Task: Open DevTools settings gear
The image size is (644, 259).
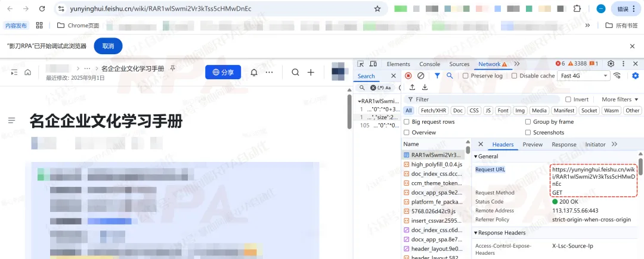Action: 611,64
